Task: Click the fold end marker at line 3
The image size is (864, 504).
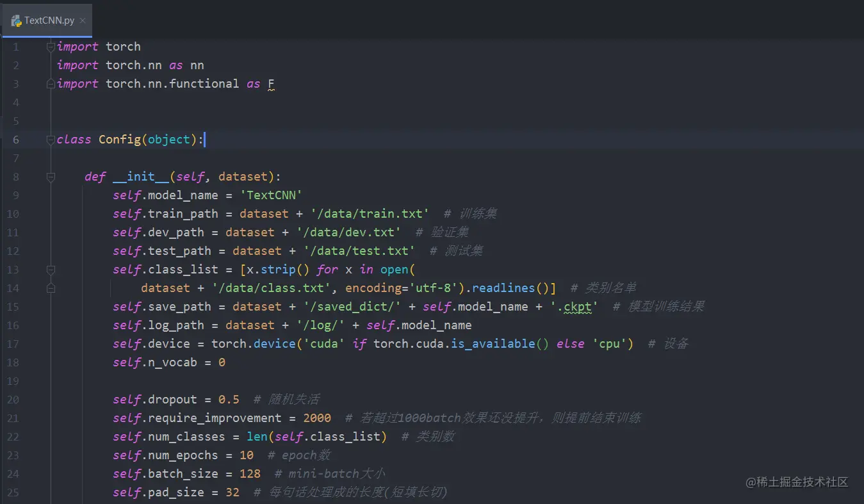Action: tap(51, 84)
